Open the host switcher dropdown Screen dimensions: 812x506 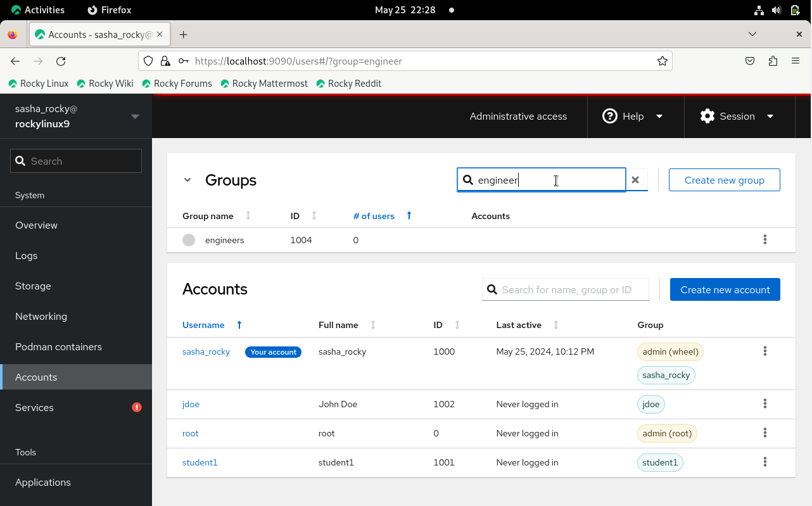click(134, 116)
